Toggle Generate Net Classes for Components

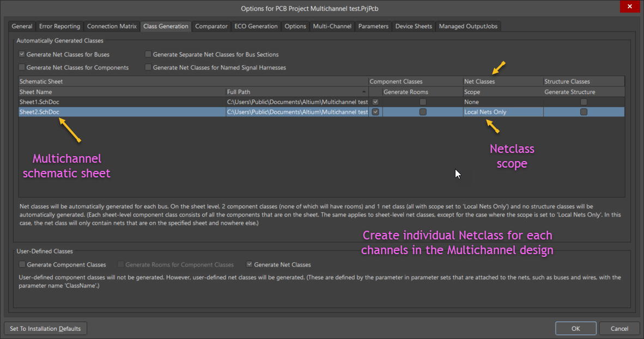point(22,67)
